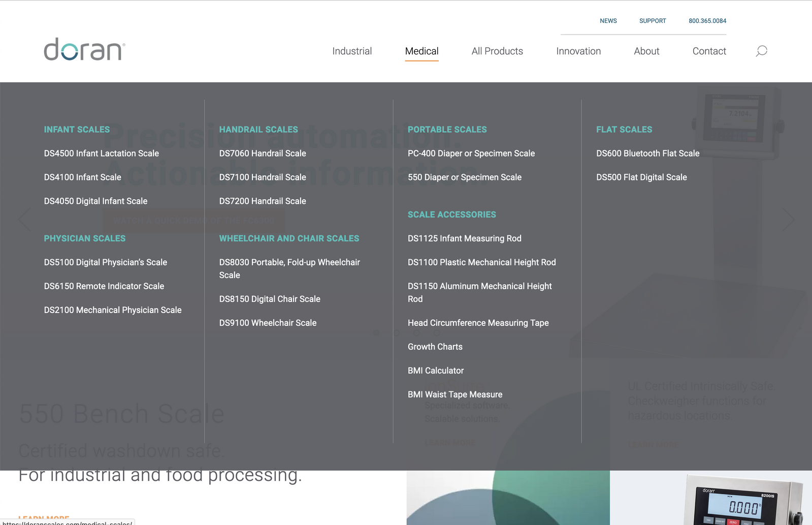Go to next slide arrow
The height and width of the screenshot is (525, 812).
click(x=788, y=219)
